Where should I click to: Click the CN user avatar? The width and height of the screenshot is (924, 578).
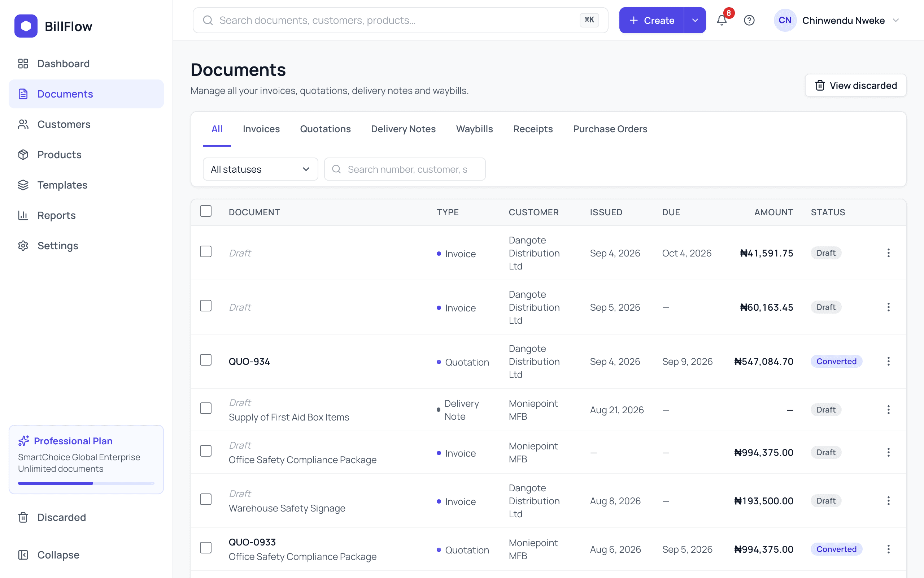click(785, 20)
